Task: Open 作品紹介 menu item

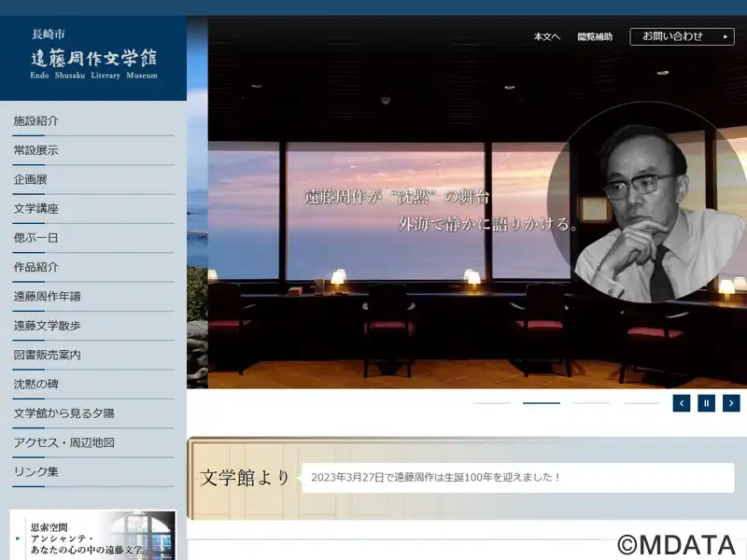Action: (x=93, y=267)
